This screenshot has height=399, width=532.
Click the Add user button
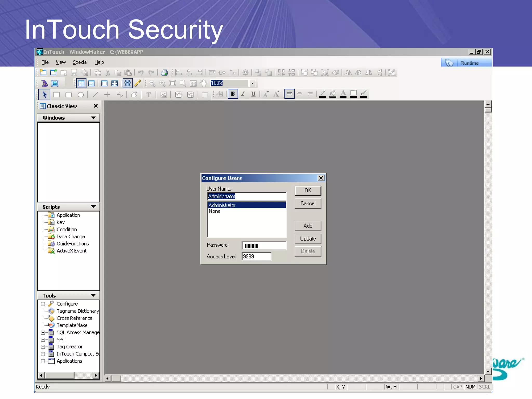pos(308,226)
